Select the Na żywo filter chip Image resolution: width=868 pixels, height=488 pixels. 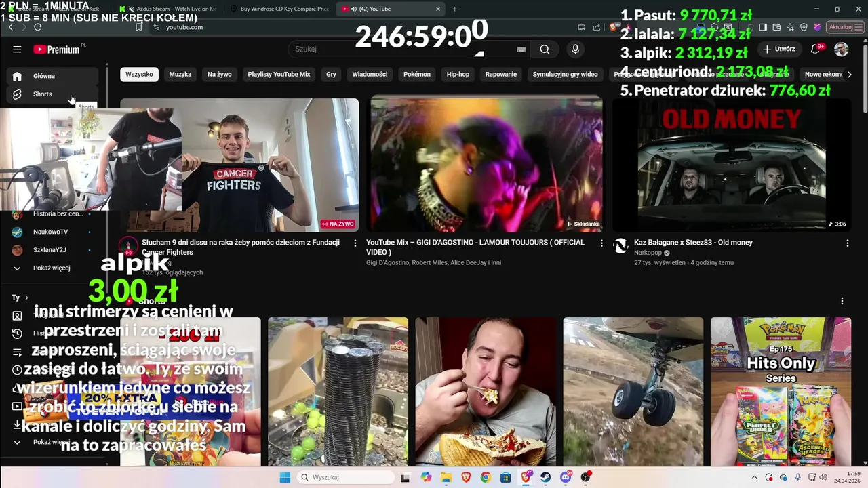[220, 74]
